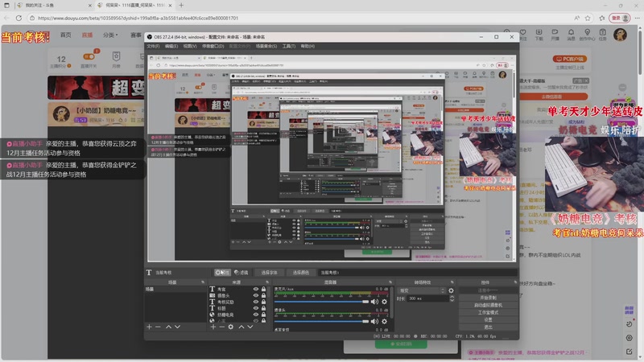Open the 下载 download icon in Douyu header
This screenshot has width=644, height=362.
point(539,35)
